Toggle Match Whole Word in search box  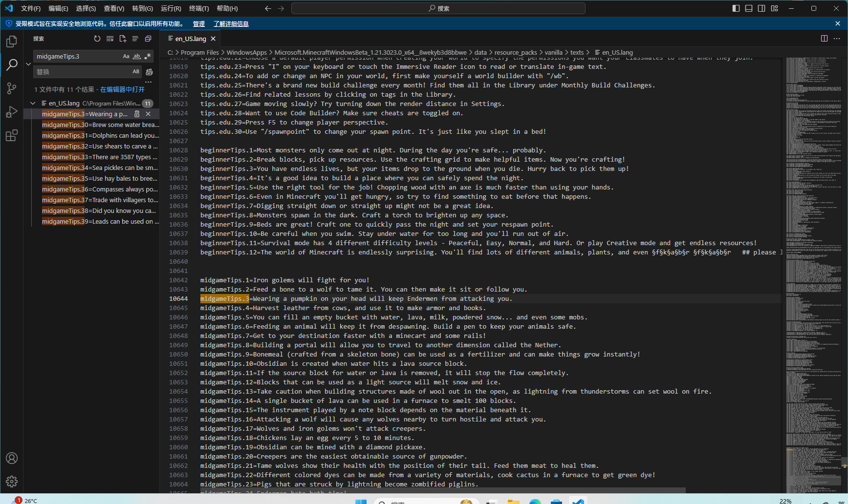click(137, 56)
